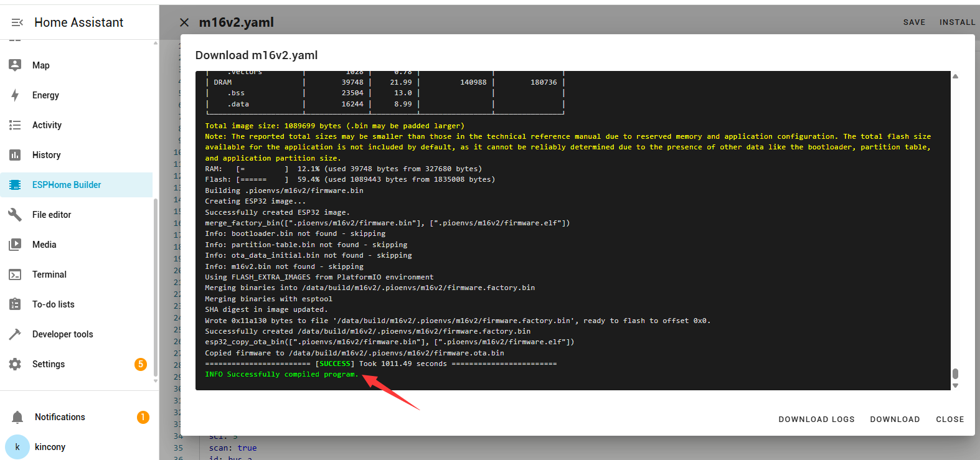Click CLOSE to dismiss the download dialog
Screen dimensions: 980x460
coord(949,420)
